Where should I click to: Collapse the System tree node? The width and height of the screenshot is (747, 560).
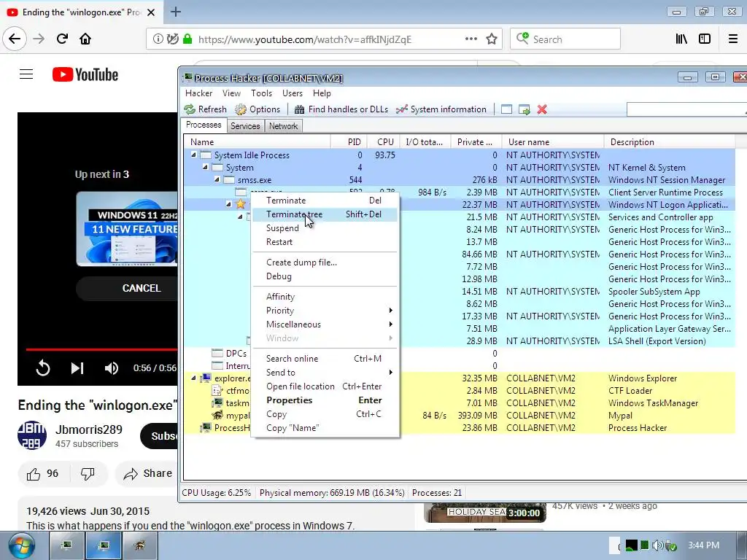(205, 167)
